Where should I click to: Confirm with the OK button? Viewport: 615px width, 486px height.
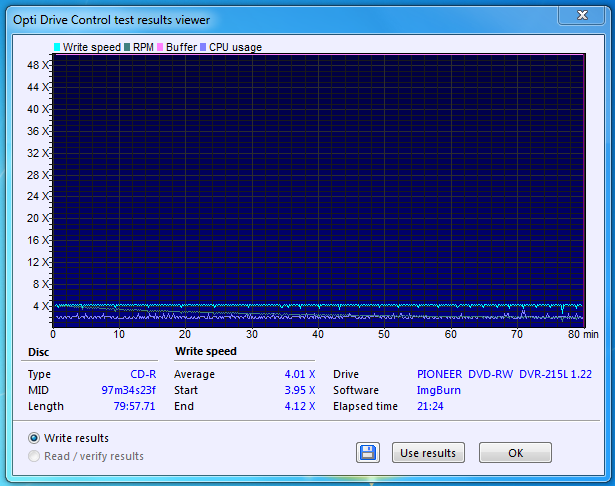pyautogui.click(x=515, y=453)
